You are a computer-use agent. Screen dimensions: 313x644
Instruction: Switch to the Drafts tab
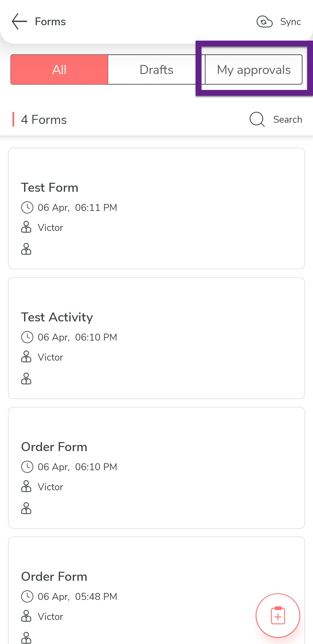pyautogui.click(x=156, y=70)
